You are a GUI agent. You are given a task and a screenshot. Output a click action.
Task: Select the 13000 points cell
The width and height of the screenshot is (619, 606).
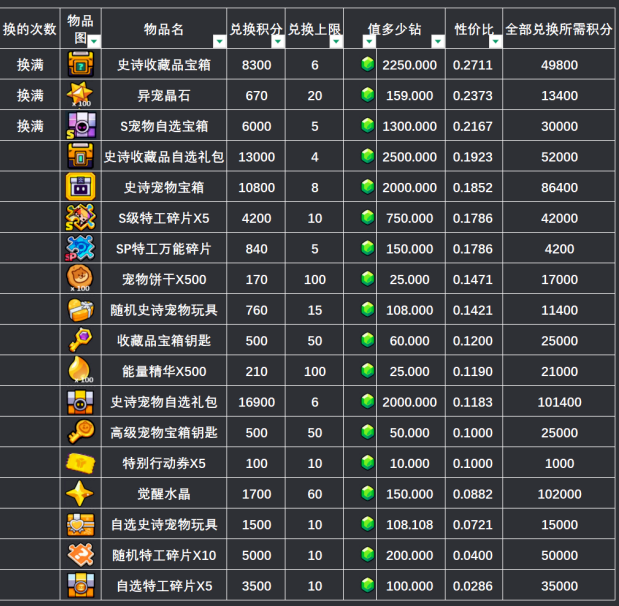[256, 156]
